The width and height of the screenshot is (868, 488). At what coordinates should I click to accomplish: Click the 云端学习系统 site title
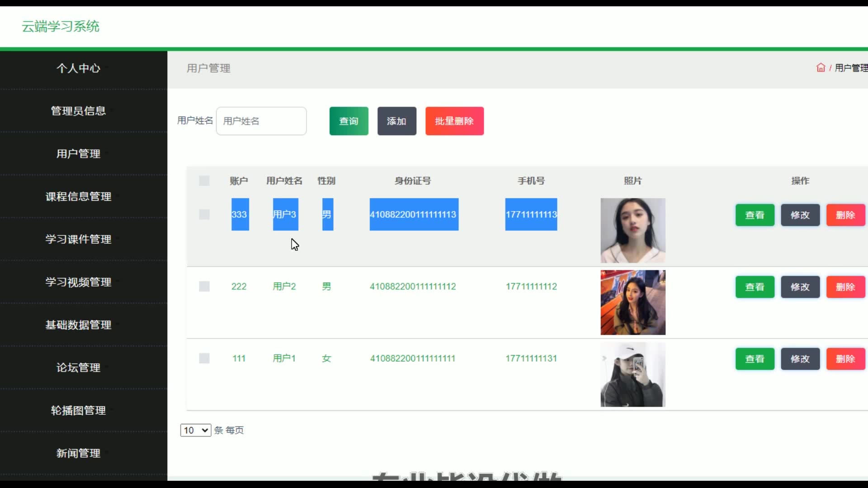click(61, 26)
